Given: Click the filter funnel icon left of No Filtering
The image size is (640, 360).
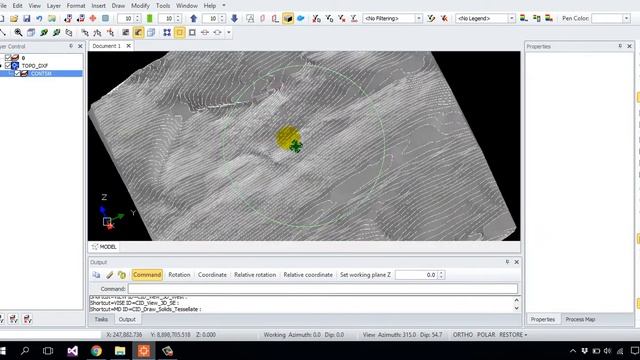Looking at the screenshot, I should 354,18.
